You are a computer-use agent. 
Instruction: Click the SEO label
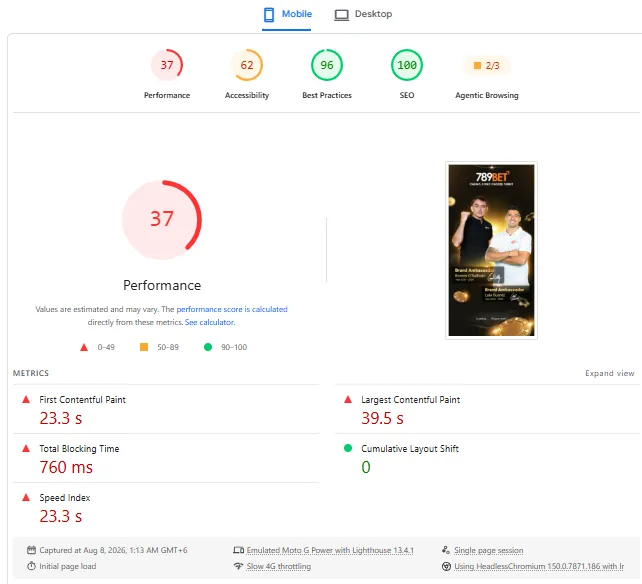tap(407, 95)
